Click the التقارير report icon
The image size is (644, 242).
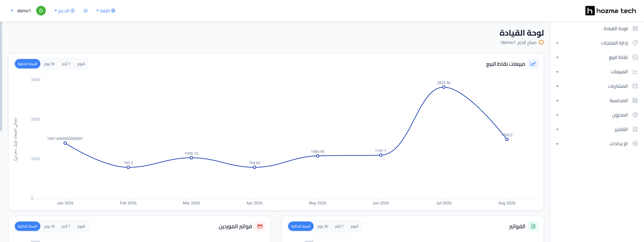[x=635, y=129]
